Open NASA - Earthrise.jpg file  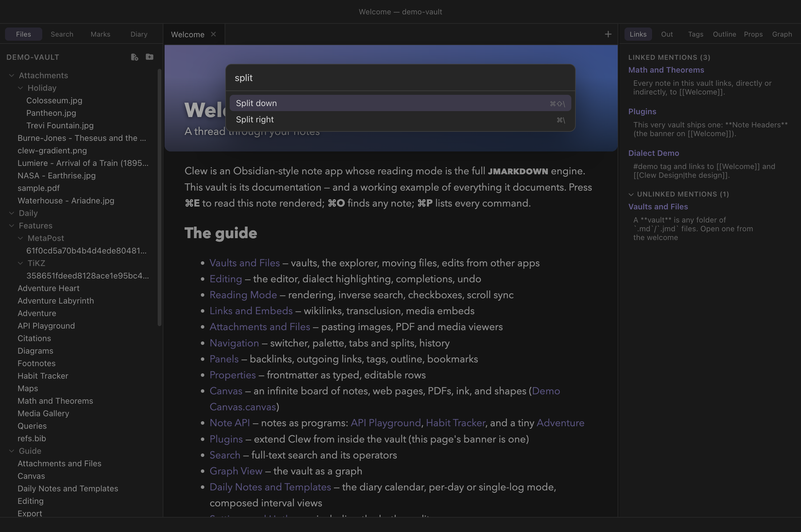(57, 176)
